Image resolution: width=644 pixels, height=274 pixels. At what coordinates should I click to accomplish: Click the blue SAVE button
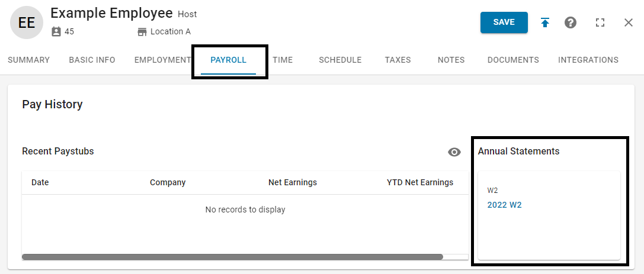click(504, 22)
